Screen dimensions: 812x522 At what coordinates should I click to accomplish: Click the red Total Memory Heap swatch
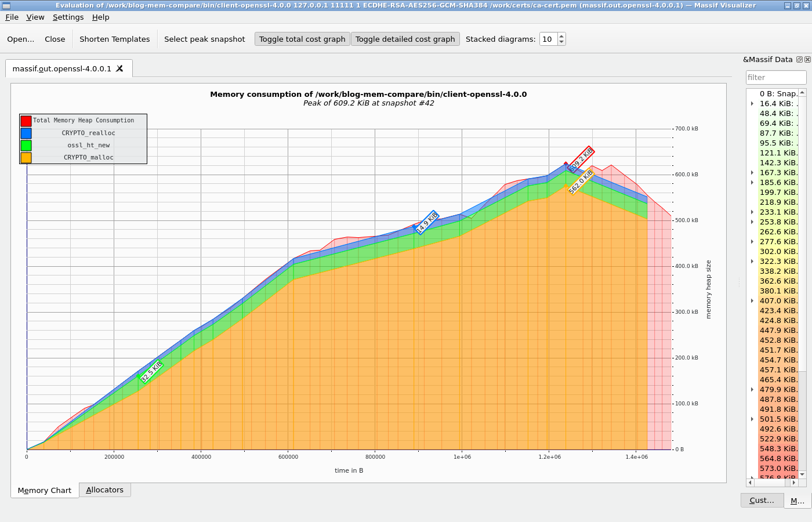(26, 121)
